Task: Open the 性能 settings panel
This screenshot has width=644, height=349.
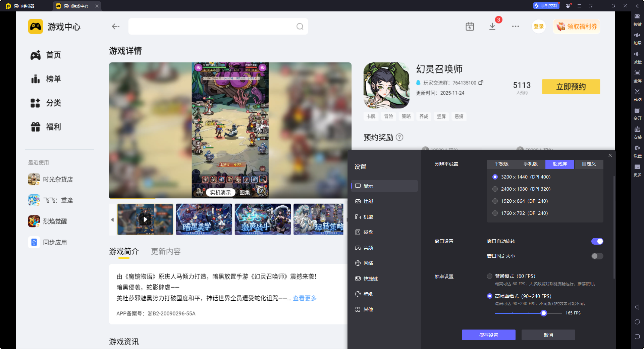Action: click(x=369, y=201)
